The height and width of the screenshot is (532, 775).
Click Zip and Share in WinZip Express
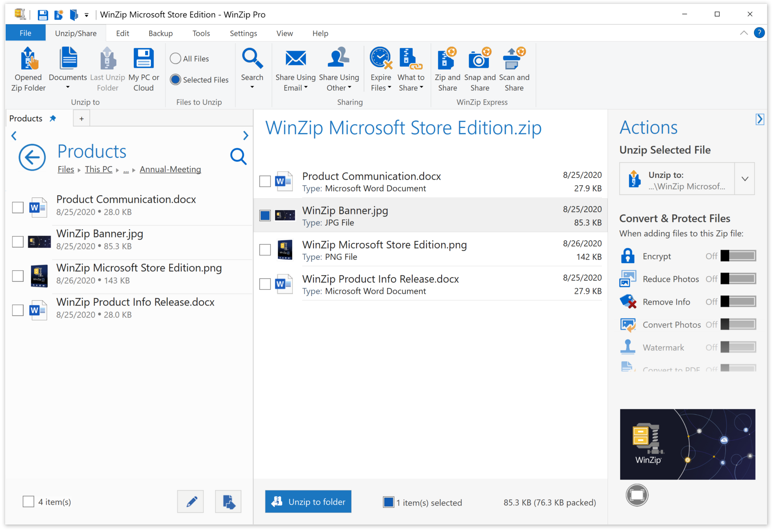tap(447, 69)
